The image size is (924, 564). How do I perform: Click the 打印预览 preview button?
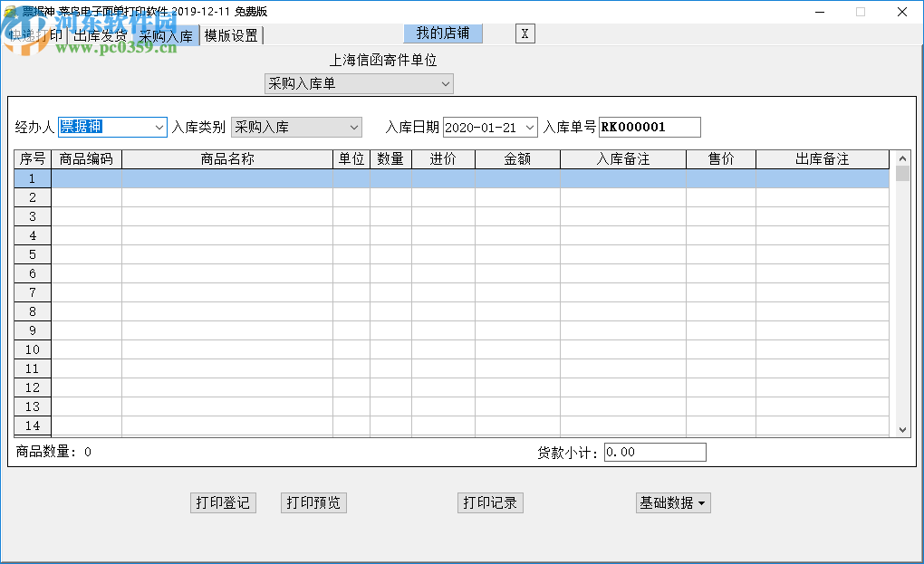click(x=313, y=502)
